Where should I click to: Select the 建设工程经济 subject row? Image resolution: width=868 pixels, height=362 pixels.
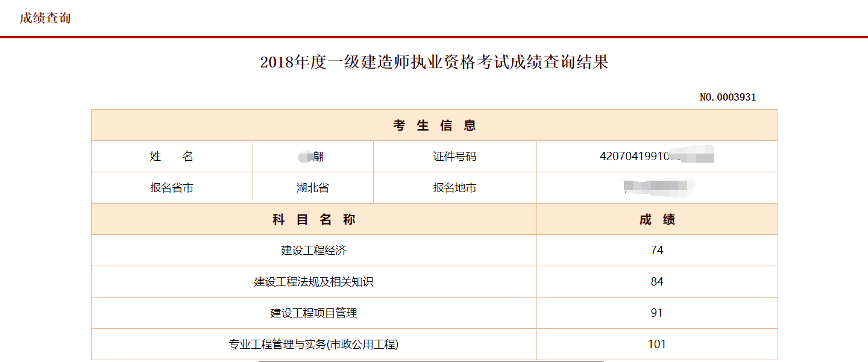(x=314, y=251)
